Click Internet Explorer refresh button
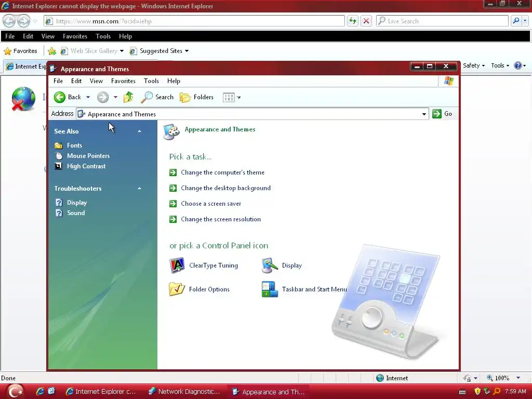The height and width of the screenshot is (399, 532). click(353, 21)
